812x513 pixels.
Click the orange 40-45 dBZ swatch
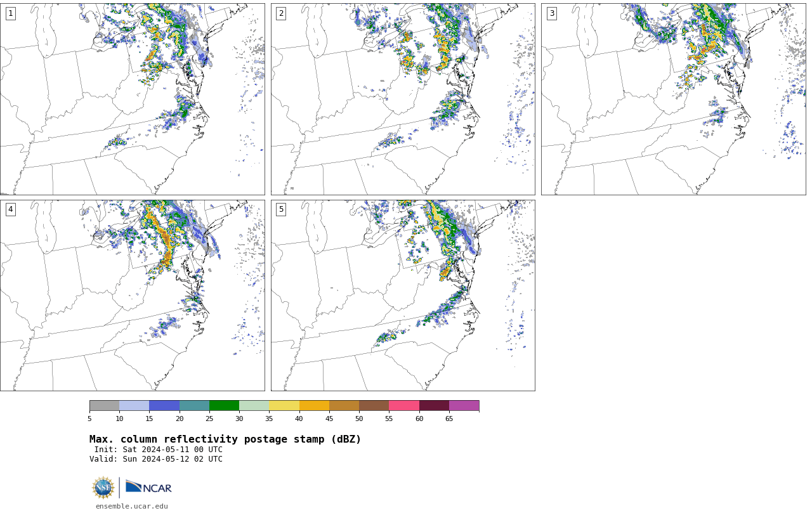pyautogui.click(x=314, y=406)
